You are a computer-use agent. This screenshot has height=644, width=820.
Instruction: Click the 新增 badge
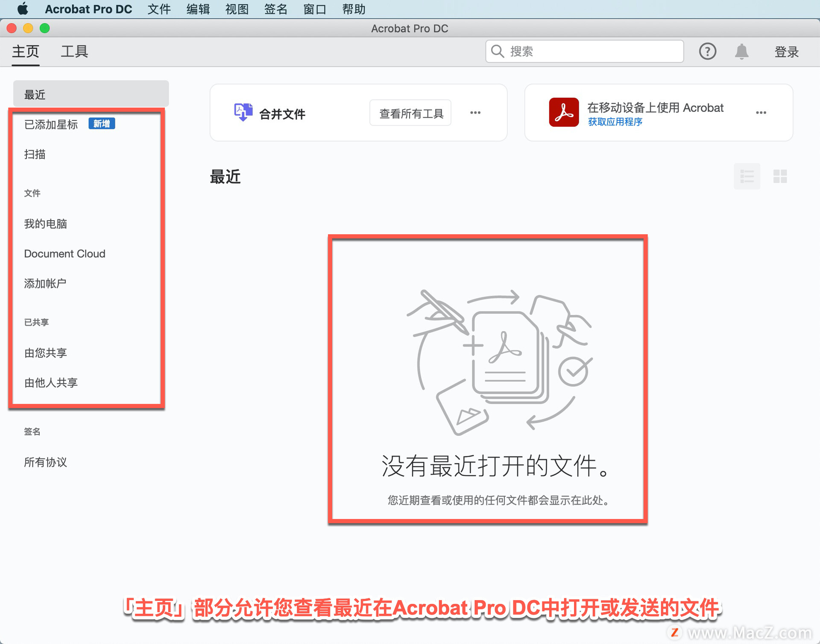click(102, 124)
